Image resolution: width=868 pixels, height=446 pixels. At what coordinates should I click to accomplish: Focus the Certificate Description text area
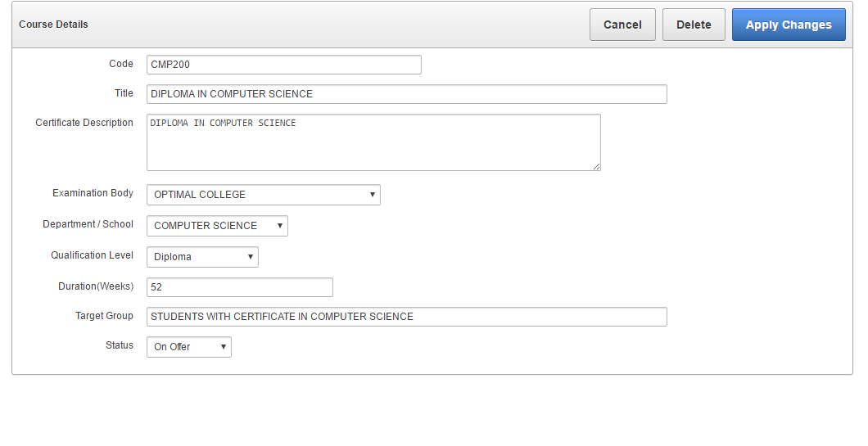click(x=373, y=142)
